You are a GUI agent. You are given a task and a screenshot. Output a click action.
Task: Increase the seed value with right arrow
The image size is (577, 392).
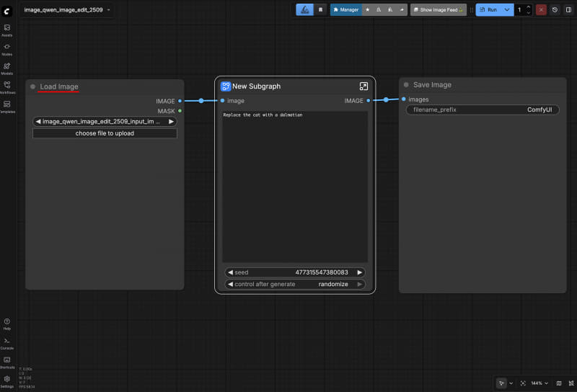click(359, 272)
